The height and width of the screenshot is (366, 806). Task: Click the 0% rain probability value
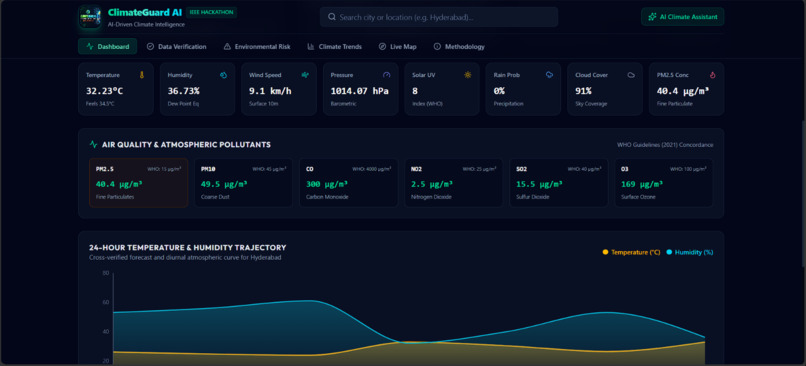pos(499,91)
